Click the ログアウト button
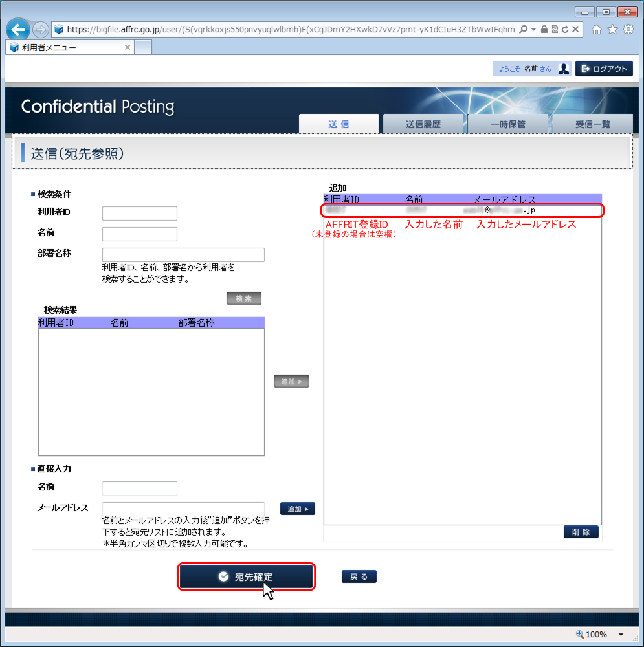This screenshot has width=644, height=647. click(604, 69)
